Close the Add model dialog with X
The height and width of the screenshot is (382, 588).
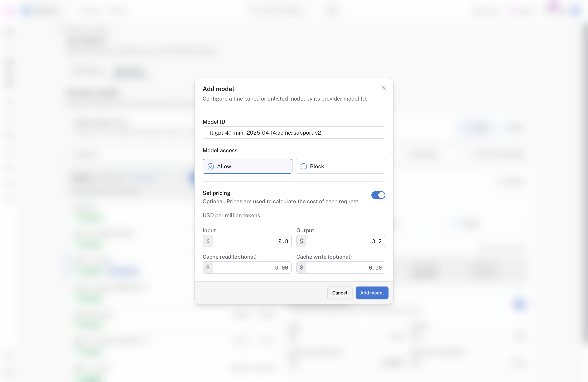point(384,88)
